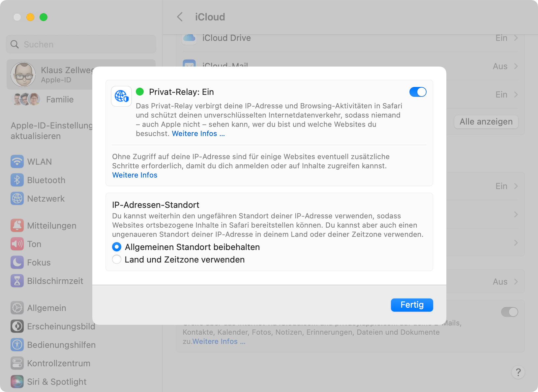This screenshot has width=538, height=392.
Task: Open the Bedienungshilfen accessibility icon
Action: point(17,345)
